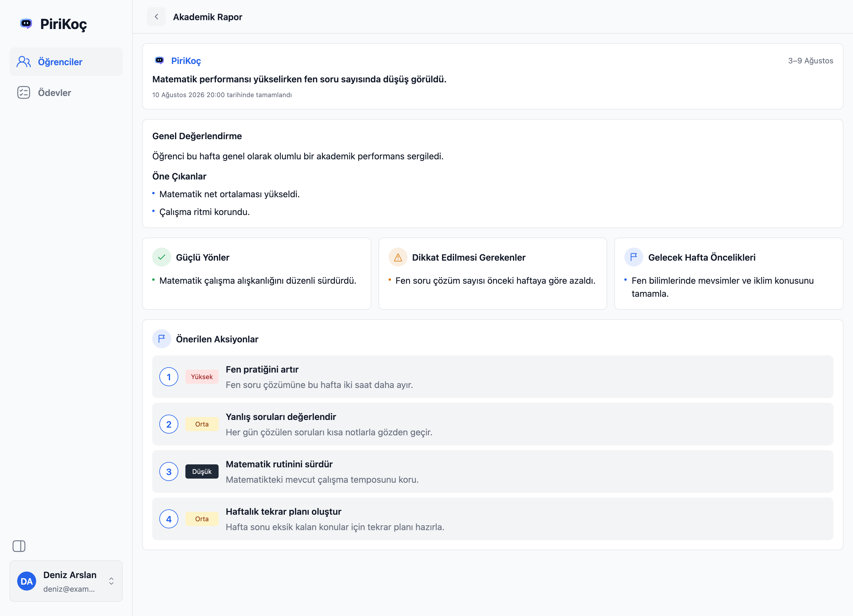Select the Fen pratiğini artır action title
This screenshot has width=853, height=616.
(262, 369)
